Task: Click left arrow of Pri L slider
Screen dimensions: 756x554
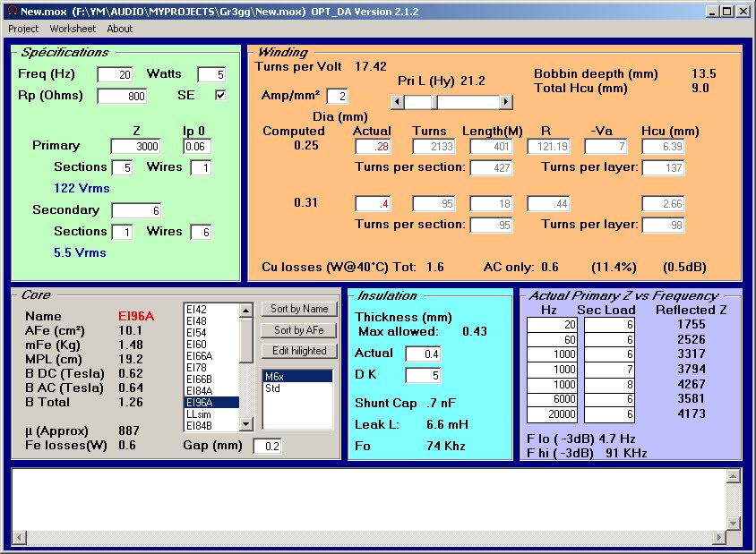Action: coord(398,103)
